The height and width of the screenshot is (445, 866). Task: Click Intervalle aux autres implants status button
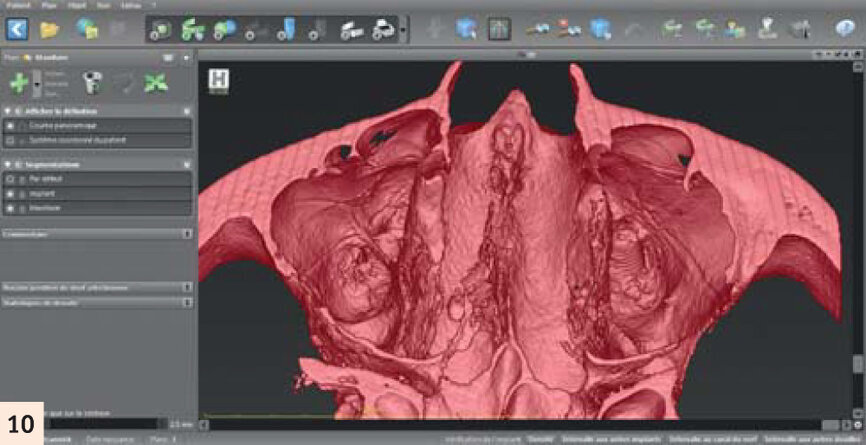click(610, 439)
